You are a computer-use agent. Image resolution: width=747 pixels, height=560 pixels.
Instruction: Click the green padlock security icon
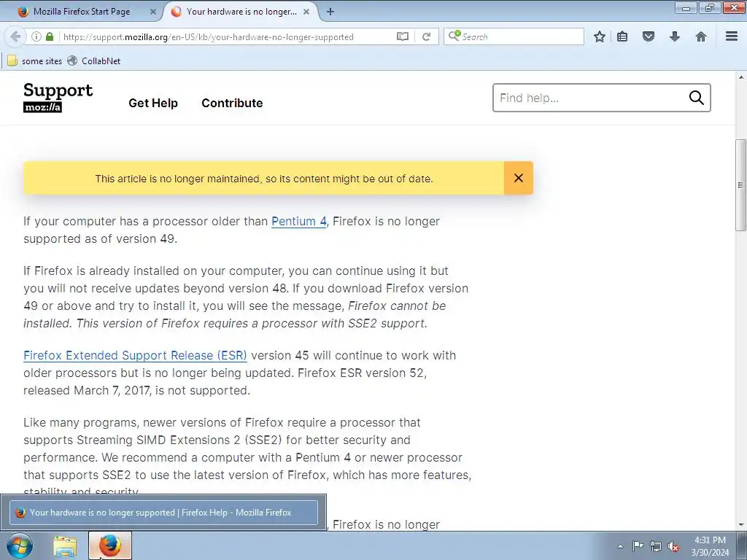pyautogui.click(x=50, y=36)
